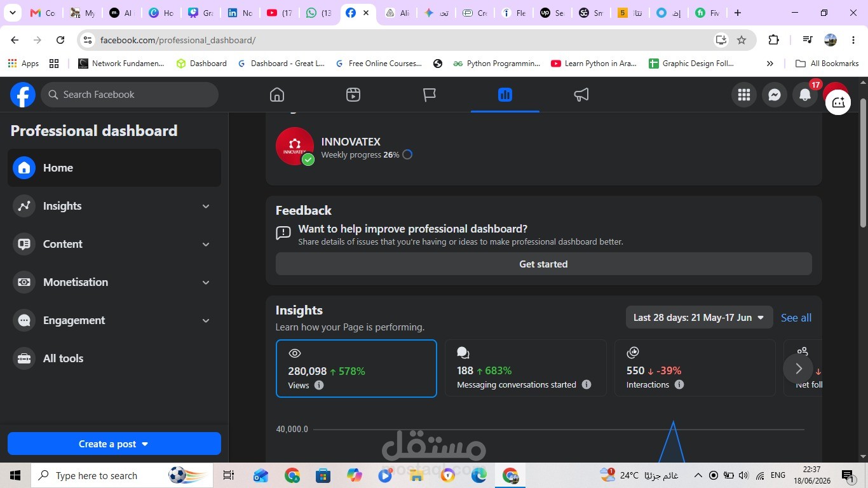Open the Outlook icon on the taskbar
This screenshot has height=488, width=868.
(261, 475)
